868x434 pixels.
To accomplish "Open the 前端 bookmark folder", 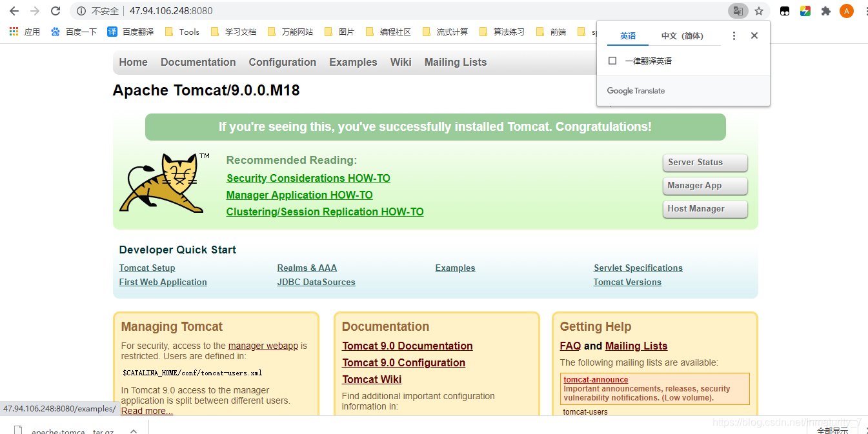I will [x=551, y=32].
